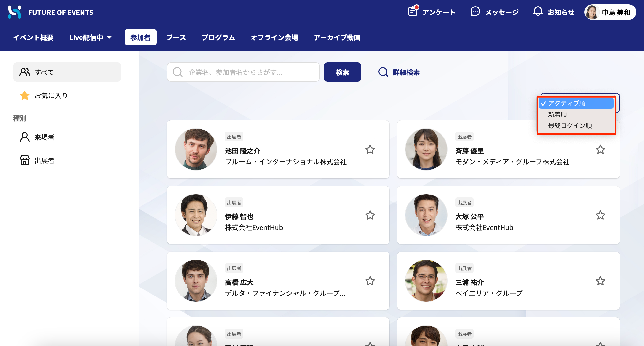Open the 詳細検索 link
This screenshot has width=644, height=346.
click(406, 72)
